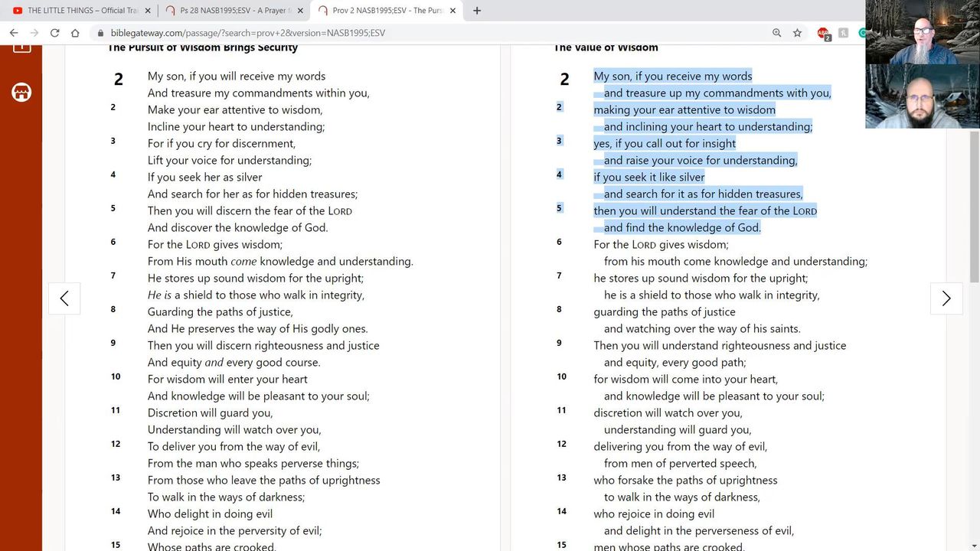Screen dimensions: 980x551
Task: Click the padlock site info icon
Action: pos(100,33)
